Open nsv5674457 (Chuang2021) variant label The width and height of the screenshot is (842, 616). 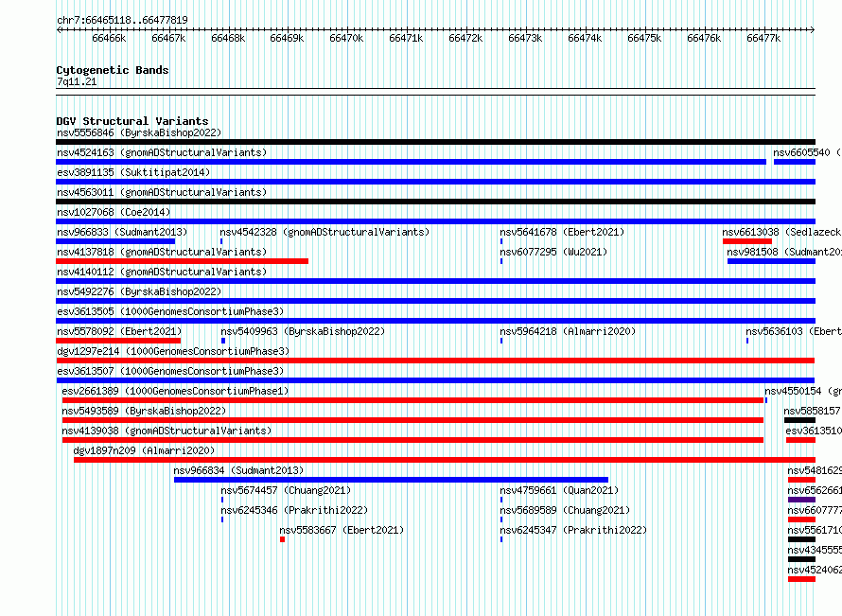tap(286, 490)
